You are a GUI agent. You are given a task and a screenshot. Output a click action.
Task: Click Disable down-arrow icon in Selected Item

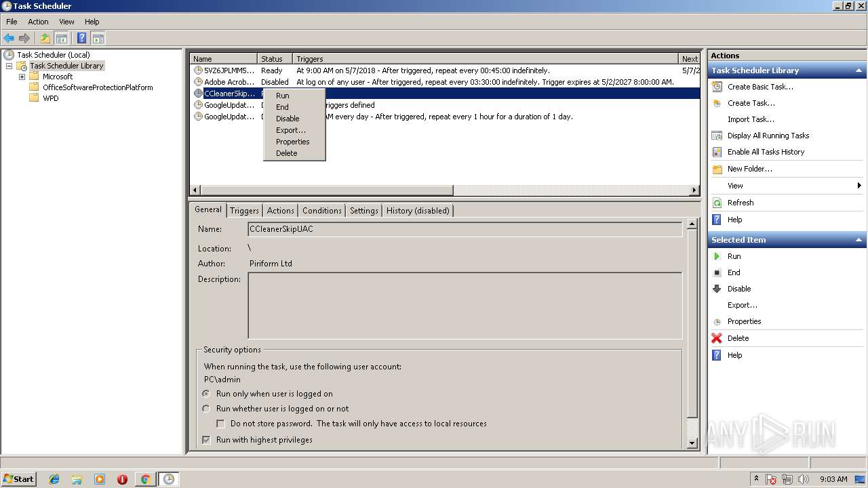click(x=717, y=289)
